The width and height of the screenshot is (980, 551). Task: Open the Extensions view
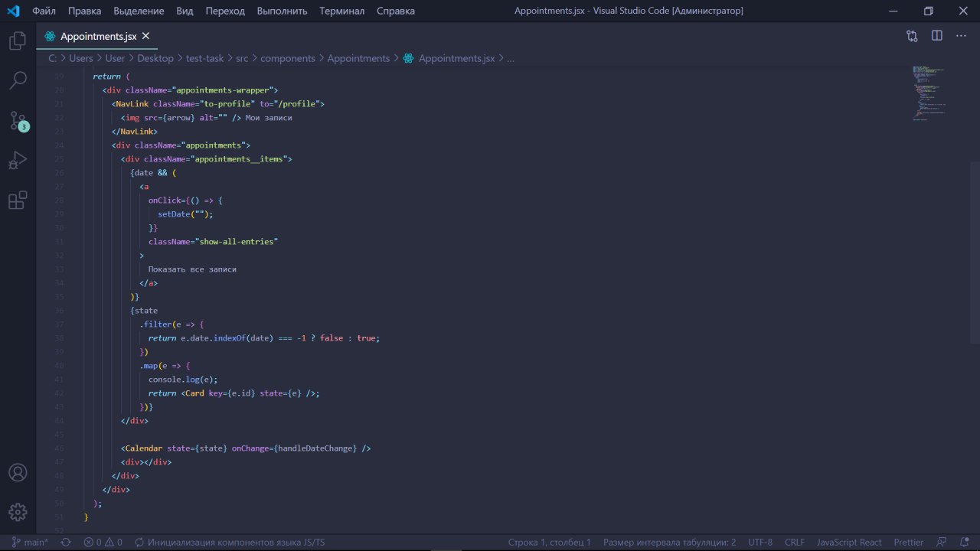tap(18, 201)
